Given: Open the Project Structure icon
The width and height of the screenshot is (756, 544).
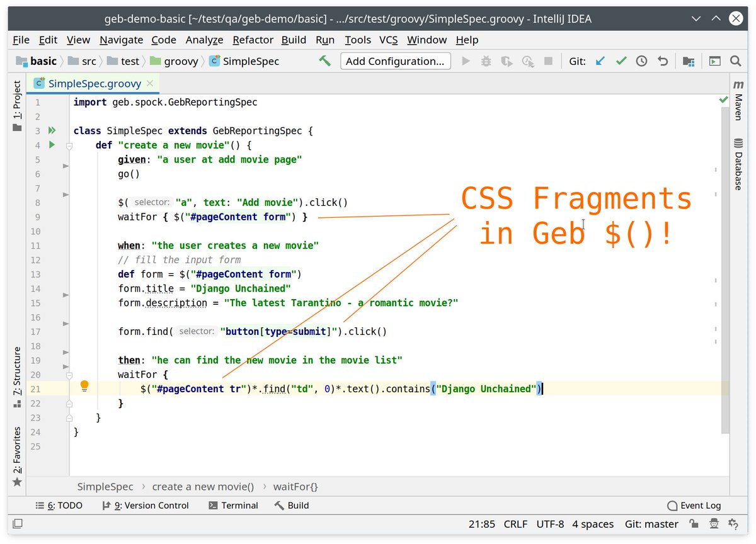Looking at the screenshot, I should pos(689,61).
